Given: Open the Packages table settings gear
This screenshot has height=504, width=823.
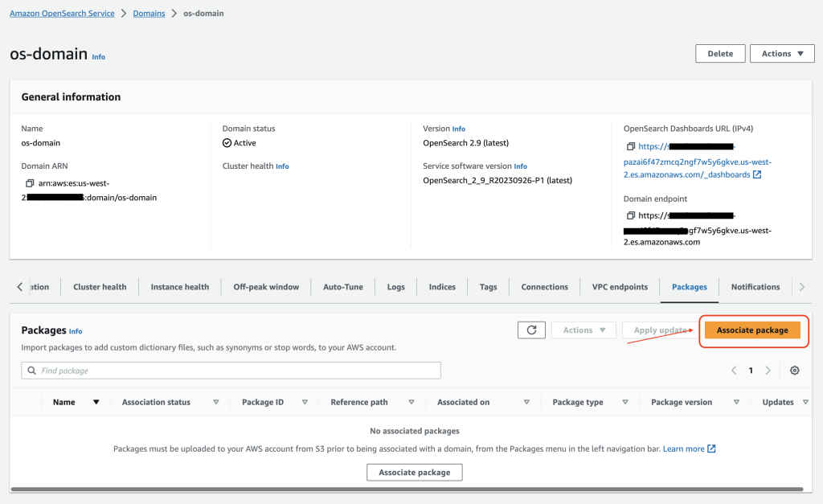Looking at the screenshot, I should pos(795,370).
